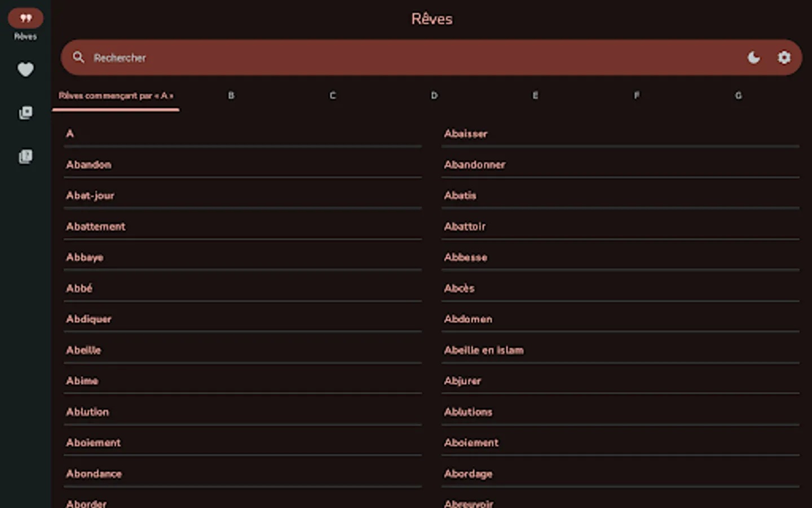Open the 'Abattoir' entry
Viewport: 812px width, 508px height.
[620, 226]
